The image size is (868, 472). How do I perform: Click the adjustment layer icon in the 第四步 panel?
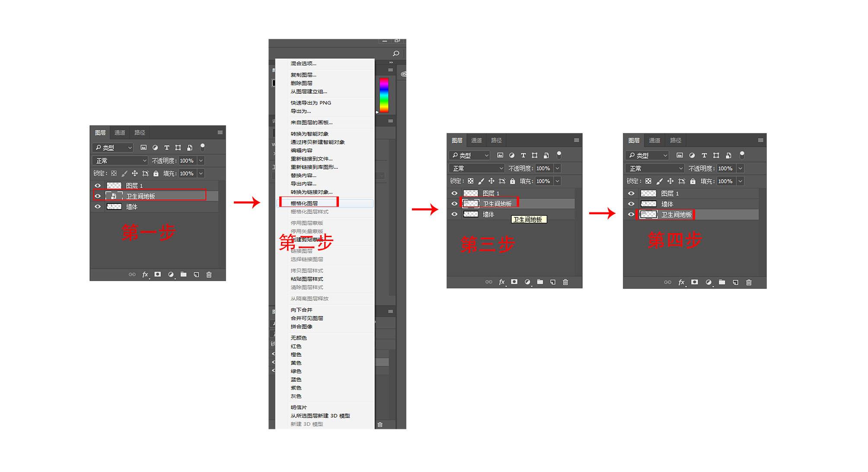point(708,282)
